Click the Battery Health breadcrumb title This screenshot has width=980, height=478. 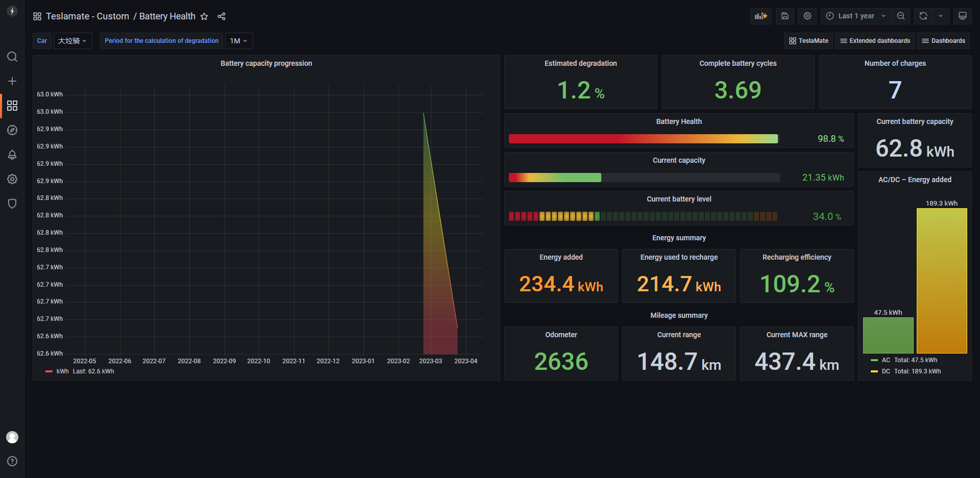click(x=167, y=16)
